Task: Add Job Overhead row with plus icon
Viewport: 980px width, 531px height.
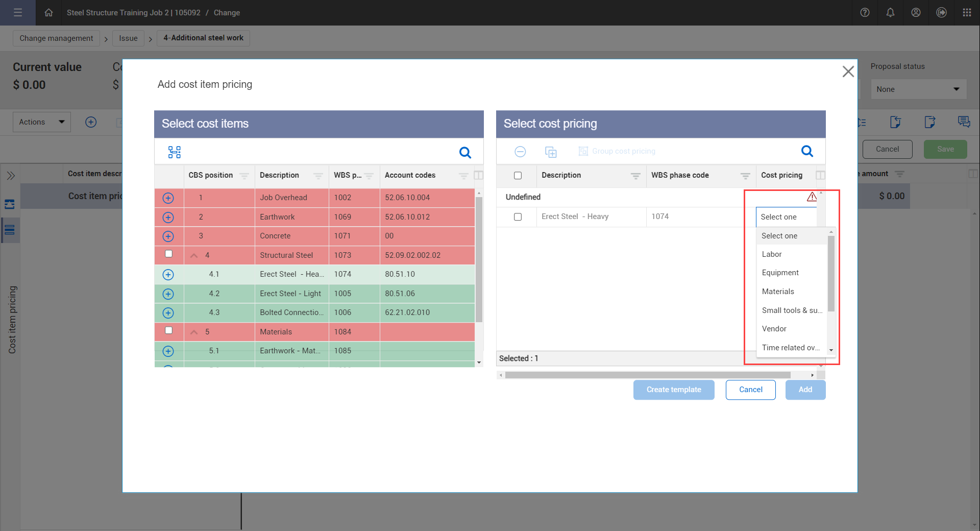Action: 168,198
